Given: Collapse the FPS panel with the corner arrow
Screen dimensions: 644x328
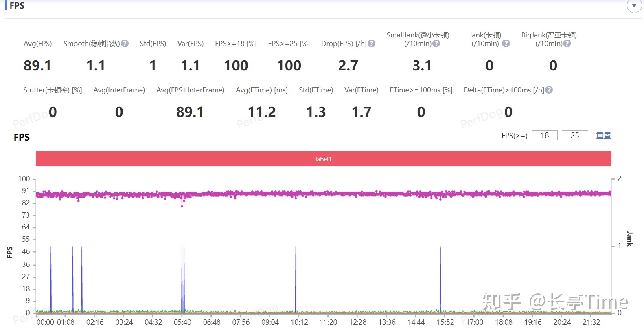Looking at the screenshot, I should click(634, 6).
